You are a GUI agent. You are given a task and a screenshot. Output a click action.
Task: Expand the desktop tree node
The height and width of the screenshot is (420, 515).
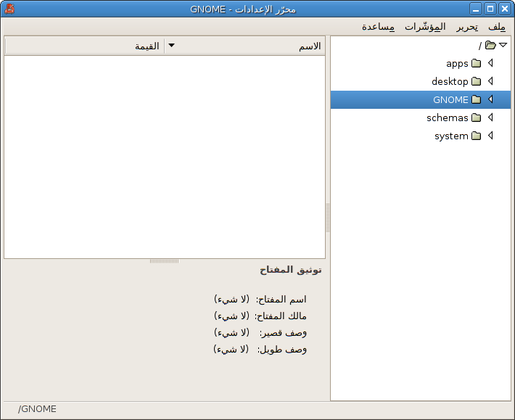pyautogui.click(x=491, y=81)
